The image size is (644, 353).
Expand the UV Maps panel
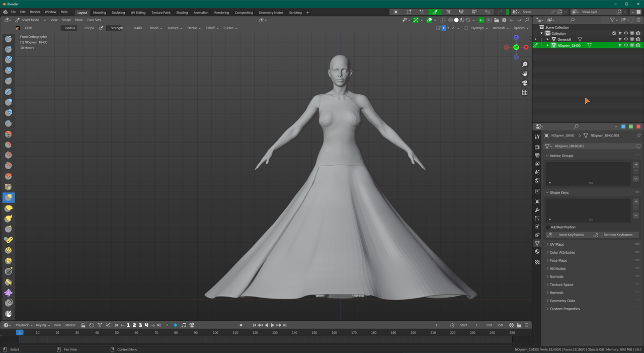[556, 244]
